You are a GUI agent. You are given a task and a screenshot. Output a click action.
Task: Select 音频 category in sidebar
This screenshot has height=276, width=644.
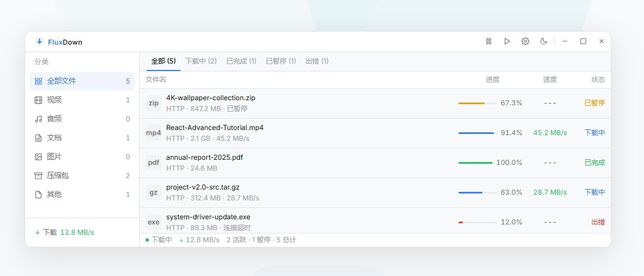coord(82,119)
